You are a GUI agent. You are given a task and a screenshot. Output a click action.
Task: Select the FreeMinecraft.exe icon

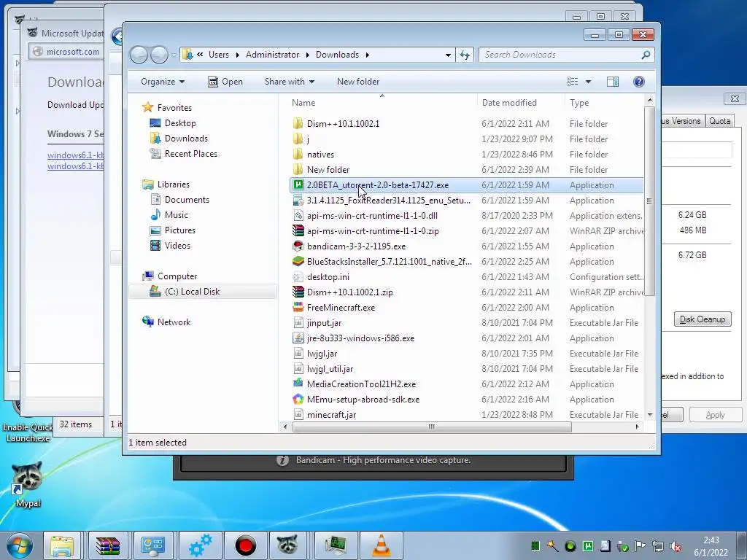click(298, 307)
